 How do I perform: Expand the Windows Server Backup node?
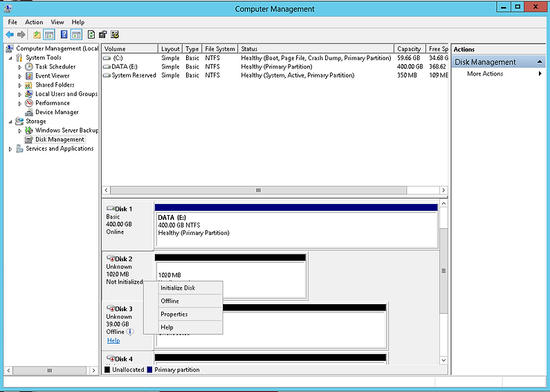click(x=20, y=131)
